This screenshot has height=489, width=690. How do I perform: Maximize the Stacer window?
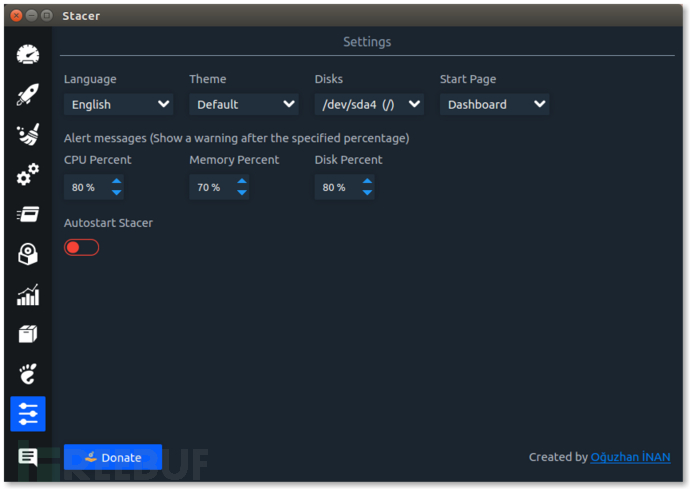click(x=46, y=16)
